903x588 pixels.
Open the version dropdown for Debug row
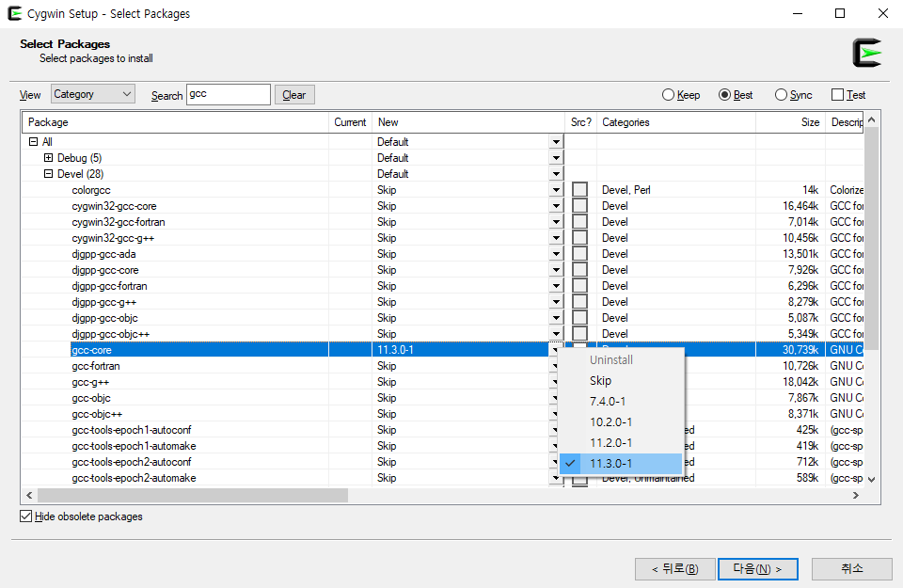[x=556, y=158]
